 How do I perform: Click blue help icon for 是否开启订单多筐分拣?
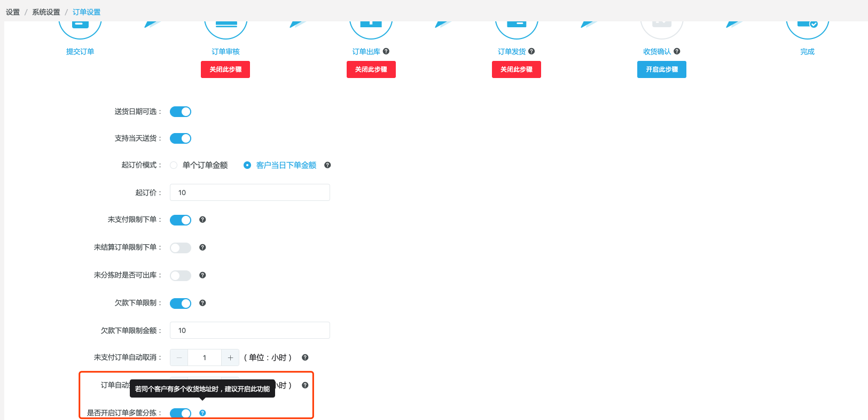coord(202,413)
